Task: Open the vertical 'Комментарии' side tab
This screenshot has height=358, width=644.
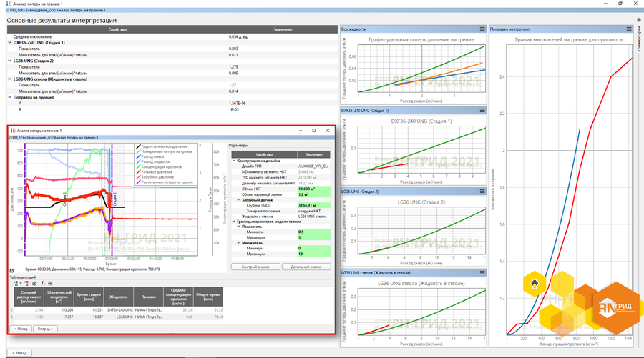Action: (x=638, y=39)
